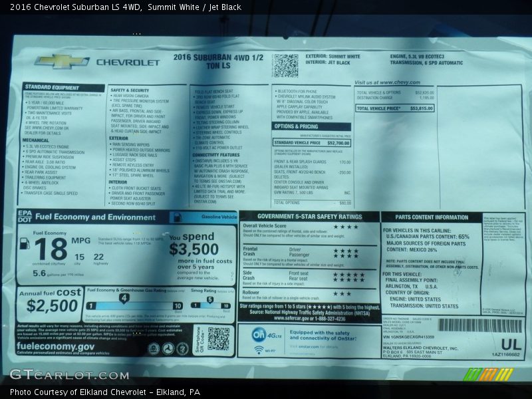Click the marker 5 on Smog Rating scale
Screen dimensions: 532x399
(210, 300)
